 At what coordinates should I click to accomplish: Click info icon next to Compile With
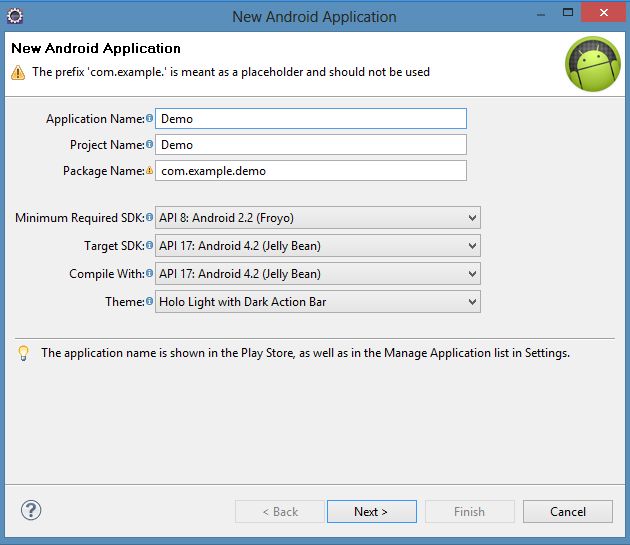point(150,273)
